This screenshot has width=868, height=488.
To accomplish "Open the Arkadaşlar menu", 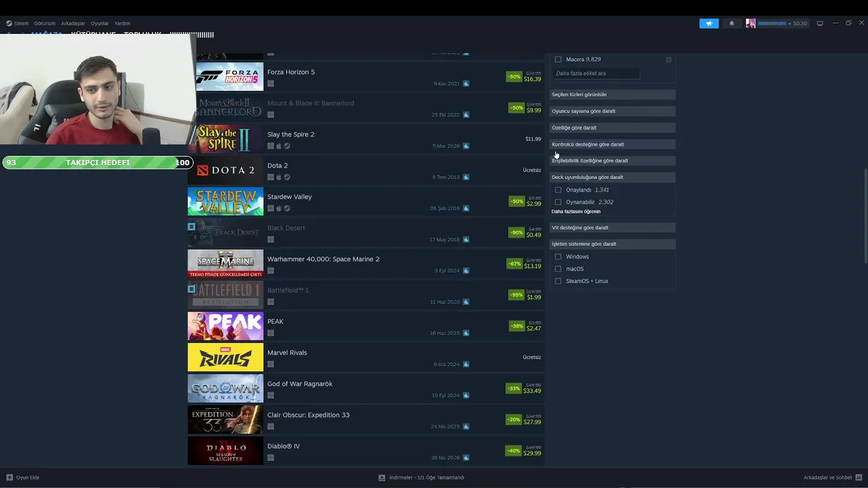I will (x=73, y=23).
